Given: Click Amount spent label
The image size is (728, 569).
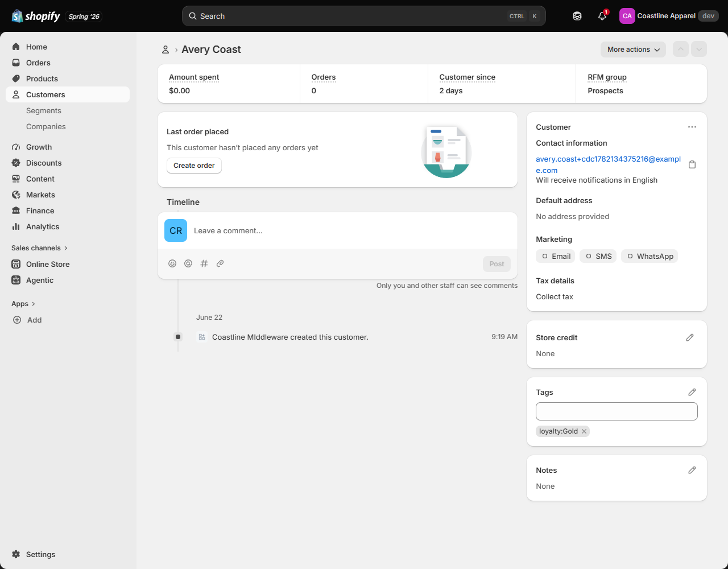Looking at the screenshot, I should pyautogui.click(x=194, y=77).
